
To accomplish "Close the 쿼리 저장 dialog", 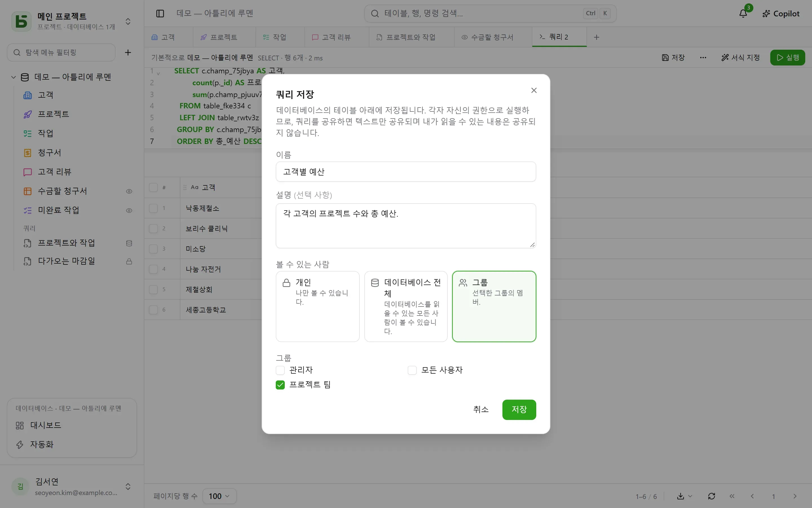I will [x=534, y=90].
